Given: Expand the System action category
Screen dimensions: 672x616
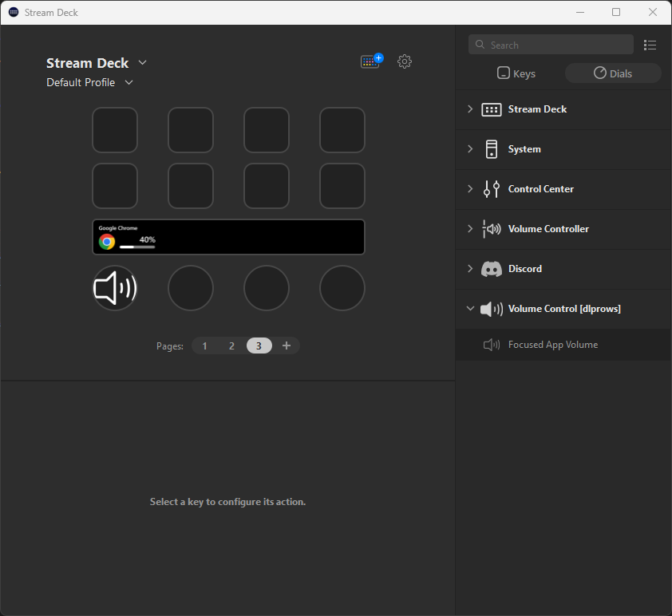Looking at the screenshot, I should click(x=470, y=149).
